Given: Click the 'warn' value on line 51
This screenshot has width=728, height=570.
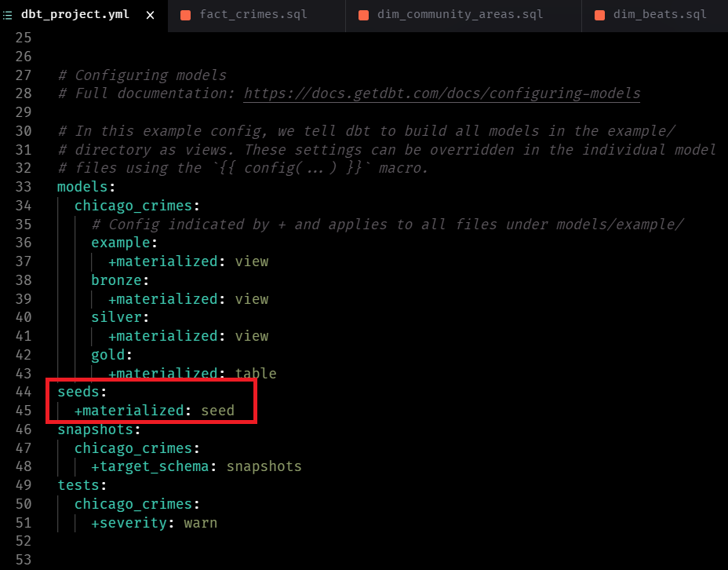Looking at the screenshot, I should pyautogui.click(x=201, y=523).
